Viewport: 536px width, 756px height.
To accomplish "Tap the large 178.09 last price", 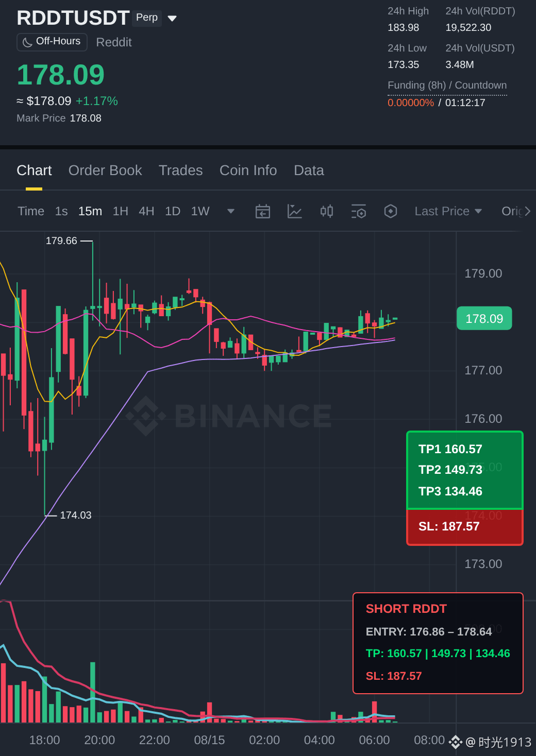I will (61, 75).
